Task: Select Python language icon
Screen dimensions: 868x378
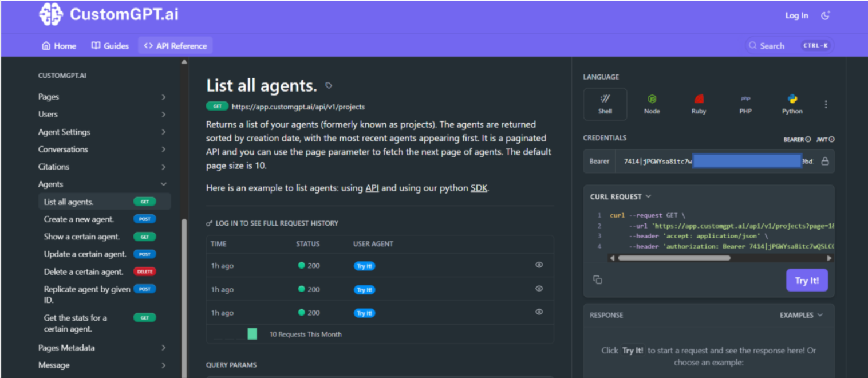Action: pyautogui.click(x=792, y=104)
